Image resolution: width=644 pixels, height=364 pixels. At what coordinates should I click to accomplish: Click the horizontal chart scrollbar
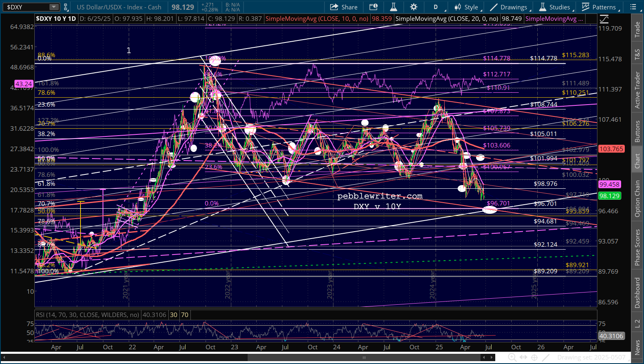[x=364, y=357]
